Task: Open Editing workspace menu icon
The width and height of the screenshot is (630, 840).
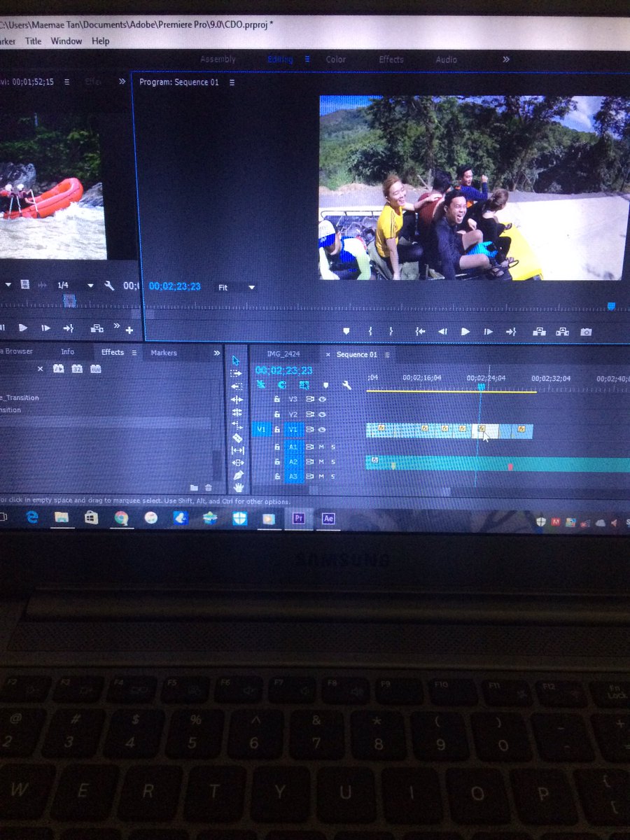Action: 307,59
